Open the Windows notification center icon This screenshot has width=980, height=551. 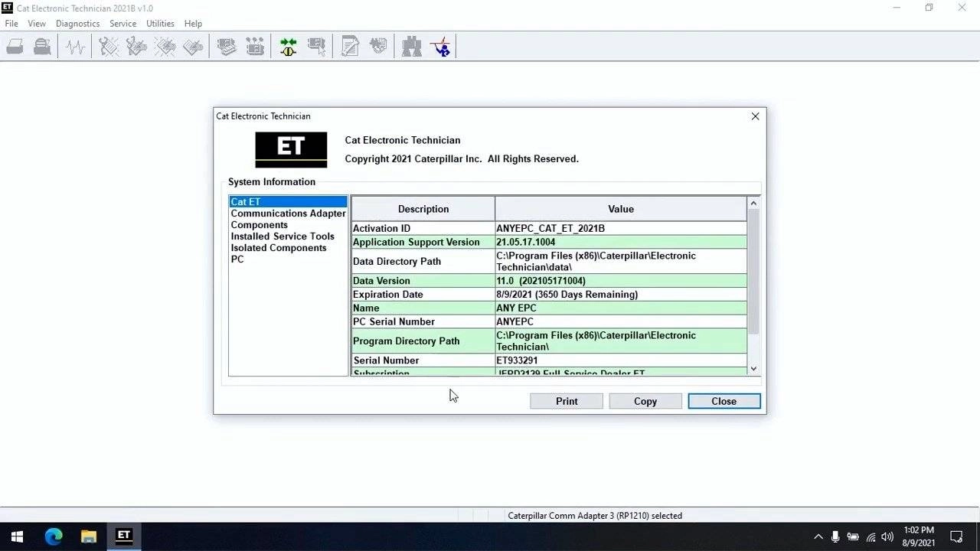pyautogui.click(x=956, y=536)
